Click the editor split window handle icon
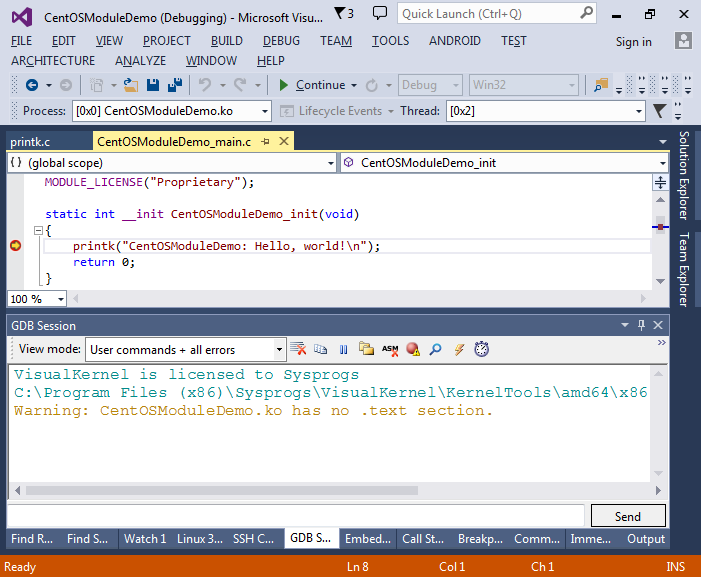 (x=660, y=182)
